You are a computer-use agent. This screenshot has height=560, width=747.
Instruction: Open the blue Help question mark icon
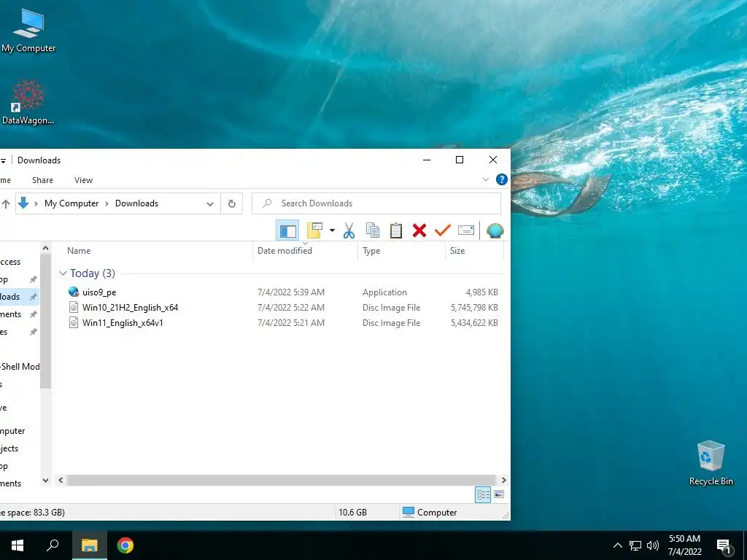(x=502, y=179)
